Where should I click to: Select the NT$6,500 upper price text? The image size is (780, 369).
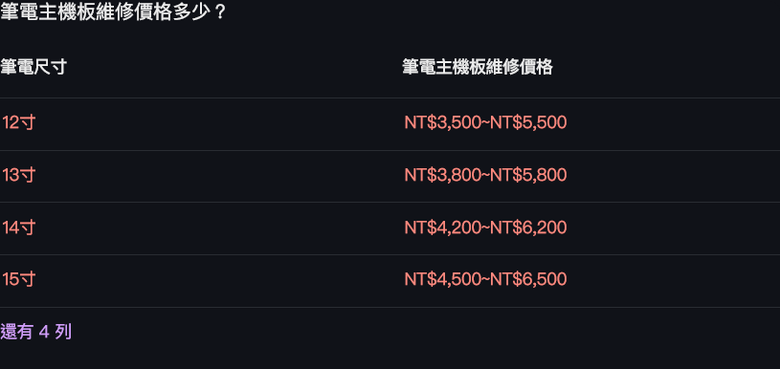528,279
